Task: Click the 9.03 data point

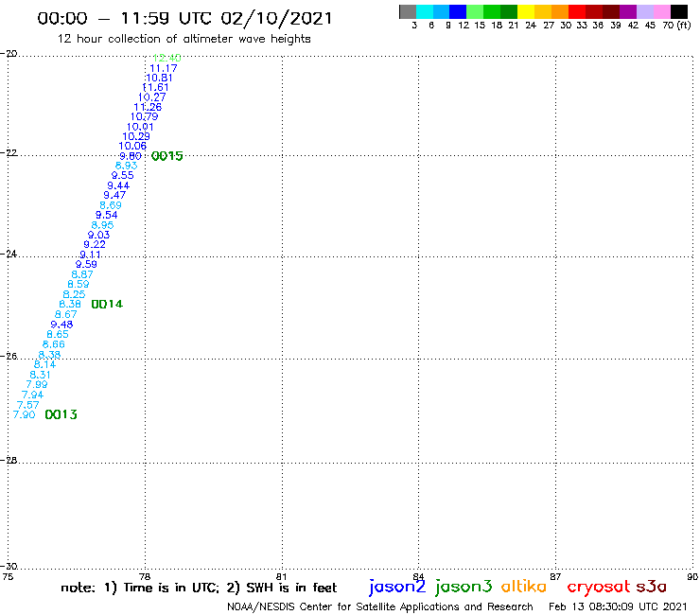Action: tap(98, 235)
